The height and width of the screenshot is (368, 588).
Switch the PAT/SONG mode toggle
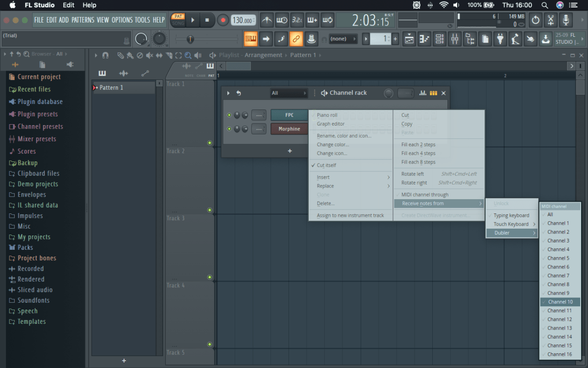pyautogui.click(x=178, y=20)
